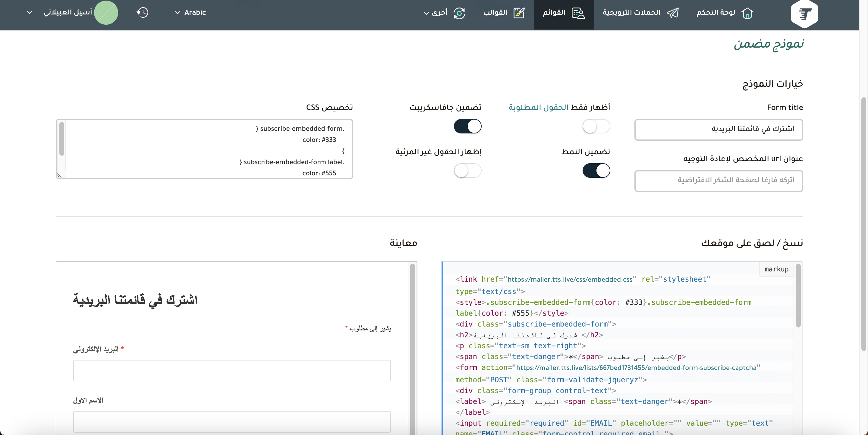The image size is (868, 435).
Task: Open the 'الحملات الترويجية' menu item
Action: click(x=631, y=13)
